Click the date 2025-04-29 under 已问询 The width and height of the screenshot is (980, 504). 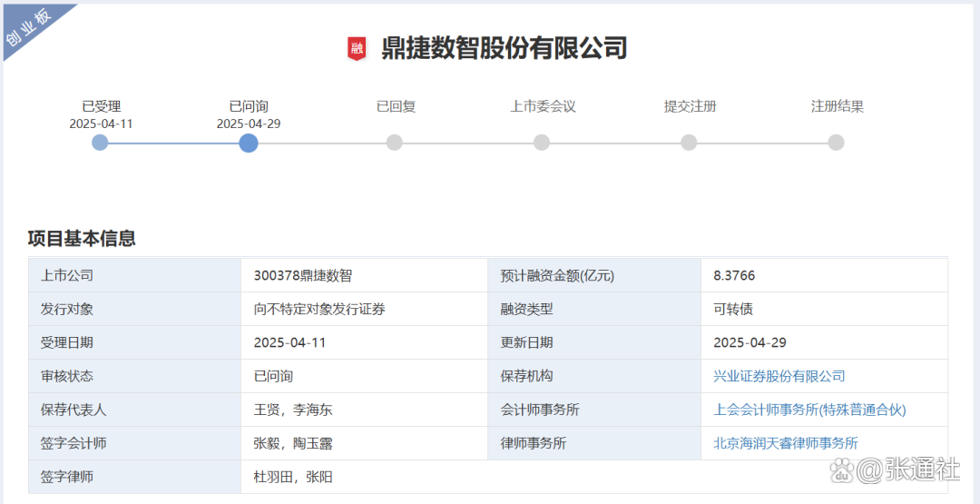pos(249,124)
